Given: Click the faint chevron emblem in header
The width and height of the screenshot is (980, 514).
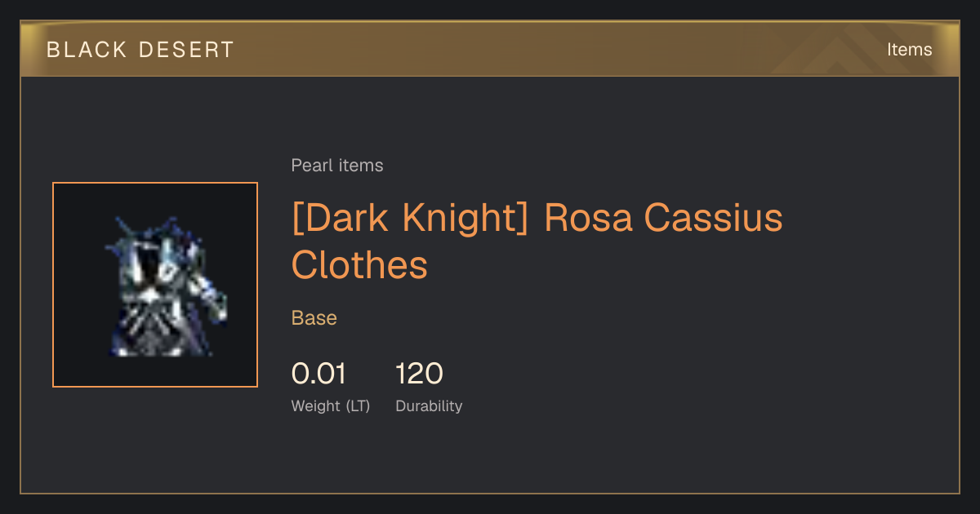Looking at the screenshot, I should pos(841,51).
